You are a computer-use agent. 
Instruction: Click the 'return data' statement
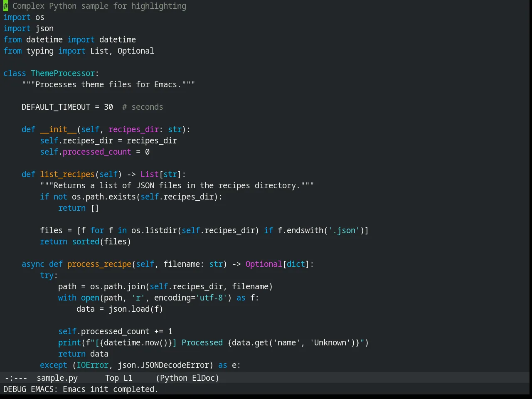click(x=83, y=354)
